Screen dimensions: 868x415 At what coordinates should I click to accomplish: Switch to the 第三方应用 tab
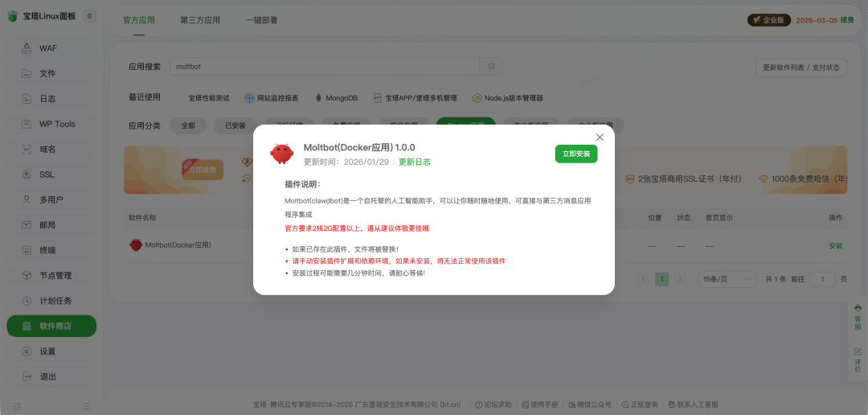200,20
